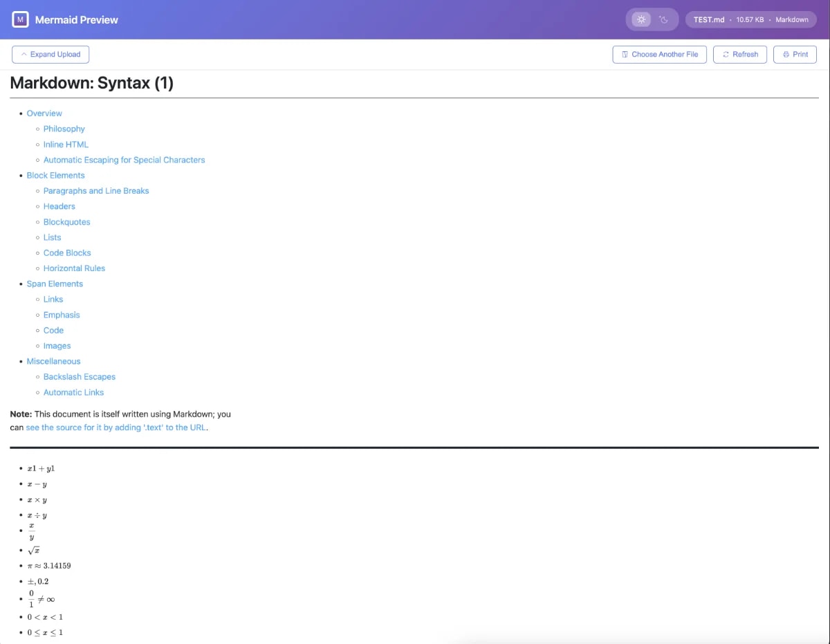830x644 pixels.
Task: Navigate to Block Elements section
Action: click(55, 176)
